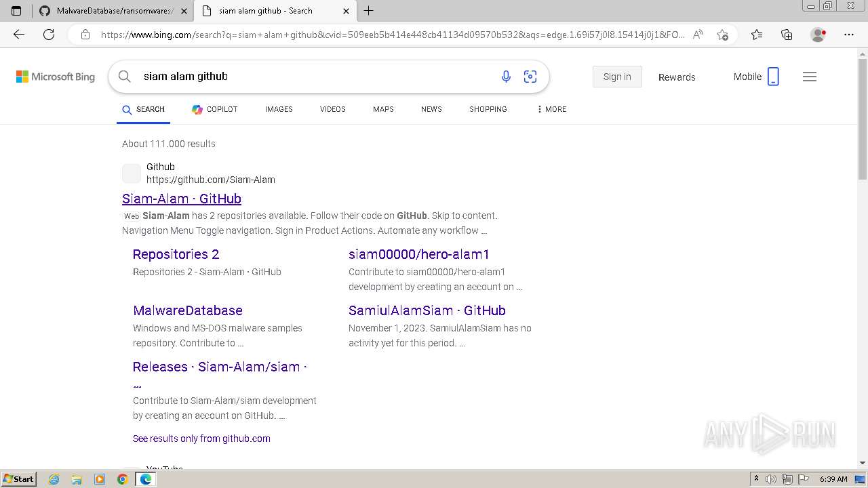Open volume control in tray
868x488 pixels.
point(772,479)
